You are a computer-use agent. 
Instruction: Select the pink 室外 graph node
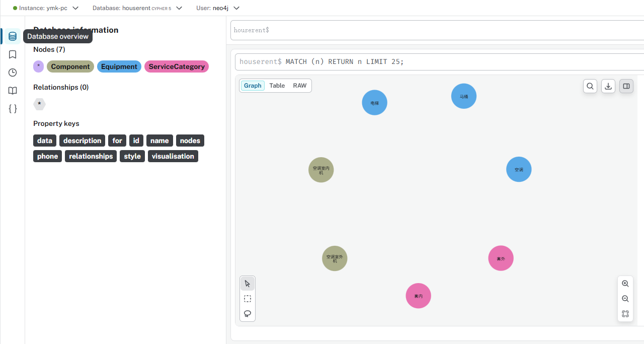click(x=501, y=258)
